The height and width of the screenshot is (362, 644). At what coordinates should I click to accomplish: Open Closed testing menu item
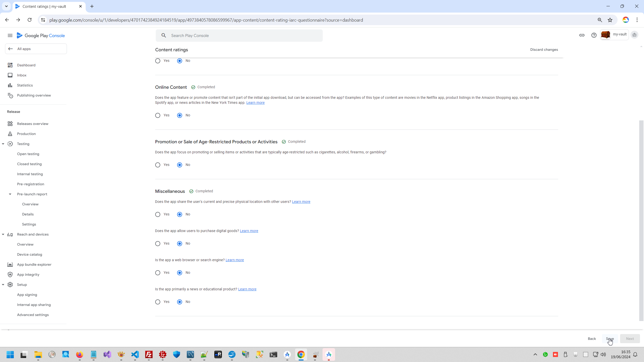[x=29, y=164]
